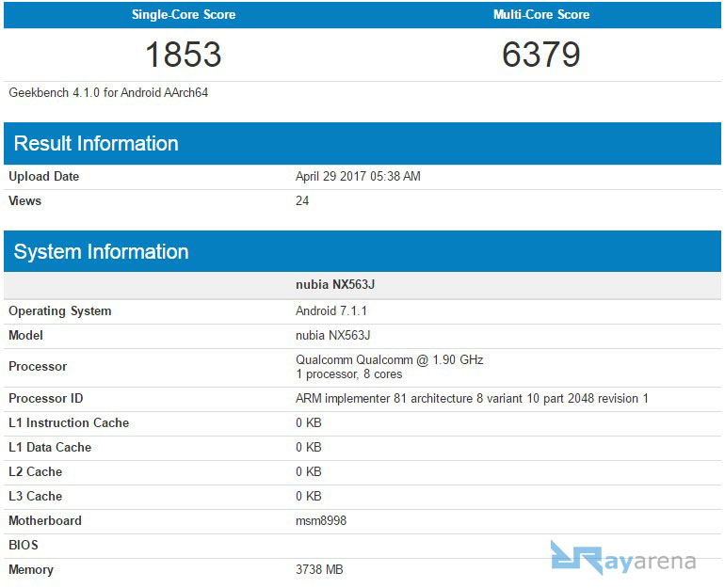
Task: Click the L3 Cache 0 KB value
Action: (309, 497)
